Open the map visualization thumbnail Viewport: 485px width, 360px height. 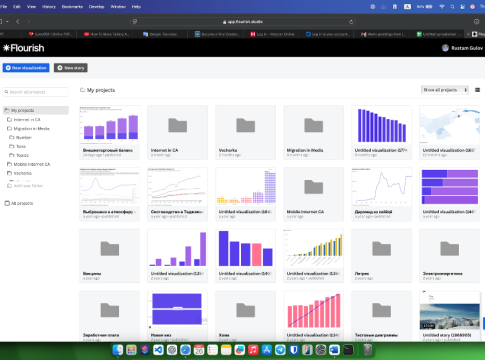(x=449, y=132)
